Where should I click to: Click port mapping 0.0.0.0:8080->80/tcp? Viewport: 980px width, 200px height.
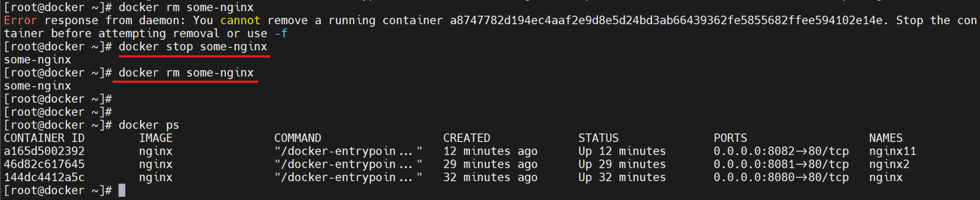tap(781, 177)
